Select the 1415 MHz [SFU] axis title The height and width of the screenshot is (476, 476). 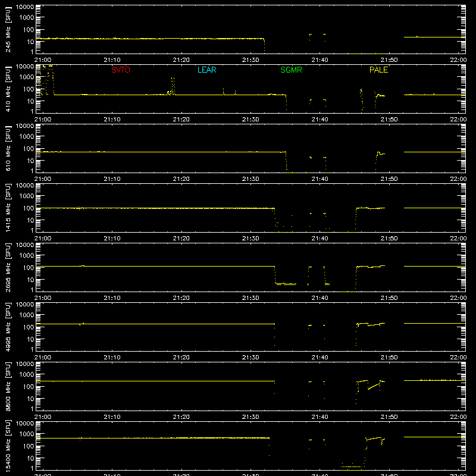(x=8, y=208)
